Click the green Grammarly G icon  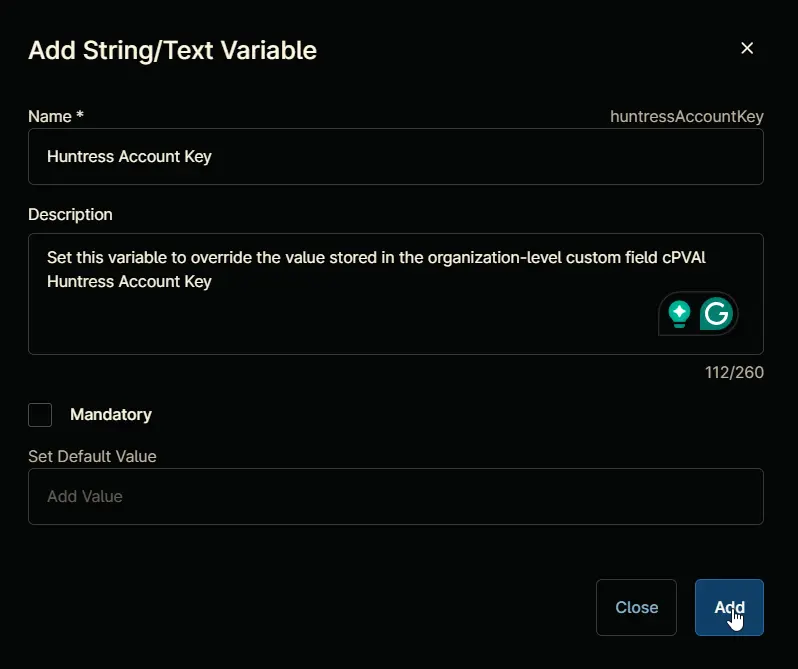point(716,313)
